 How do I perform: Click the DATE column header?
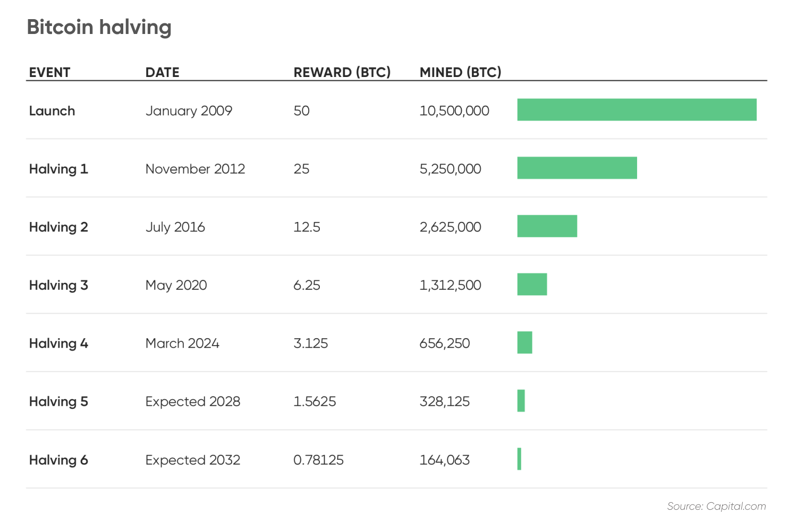163,72
